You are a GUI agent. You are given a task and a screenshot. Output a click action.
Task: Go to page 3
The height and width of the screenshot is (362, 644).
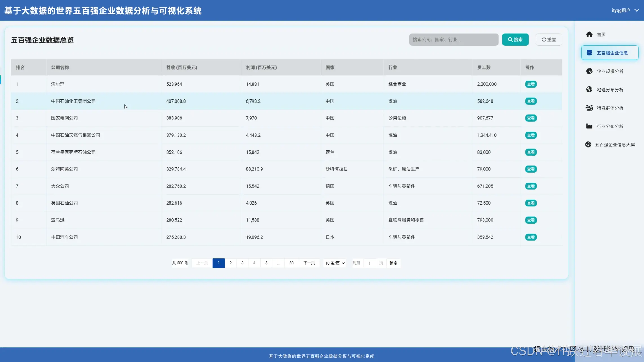242,263
